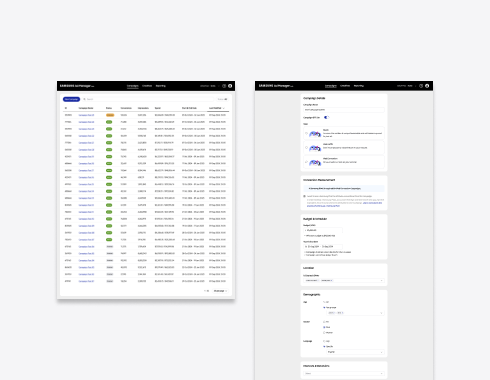Click the magnifier icon in the search bar
This screenshot has width=490, height=380.
point(84,99)
